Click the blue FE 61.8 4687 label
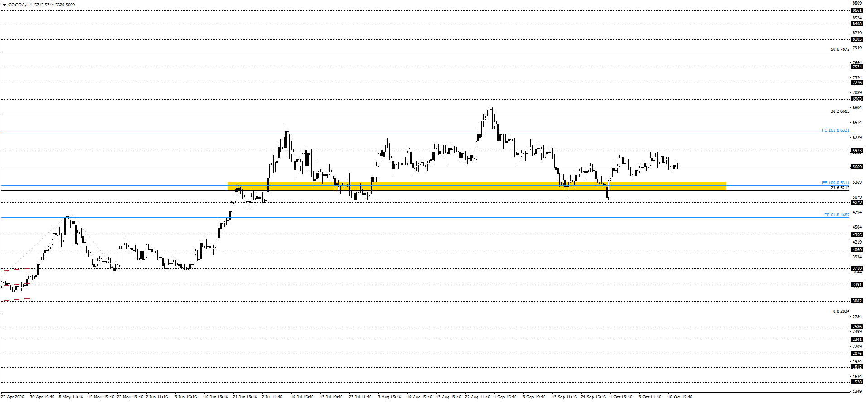This screenshot has width=868, height=402. point(837,215)
